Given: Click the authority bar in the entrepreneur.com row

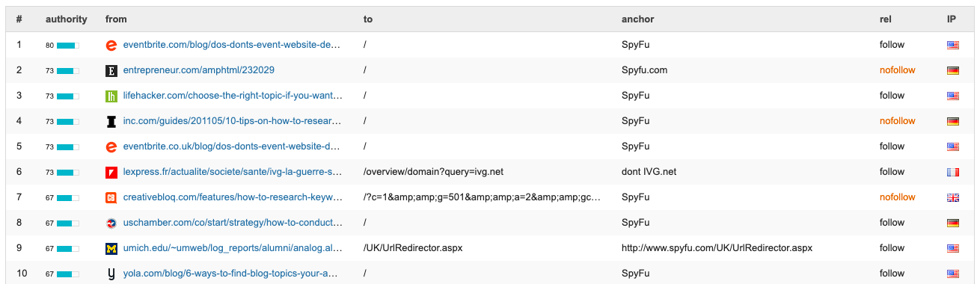Looking at the screenshot, I should [x=68, y=71].
